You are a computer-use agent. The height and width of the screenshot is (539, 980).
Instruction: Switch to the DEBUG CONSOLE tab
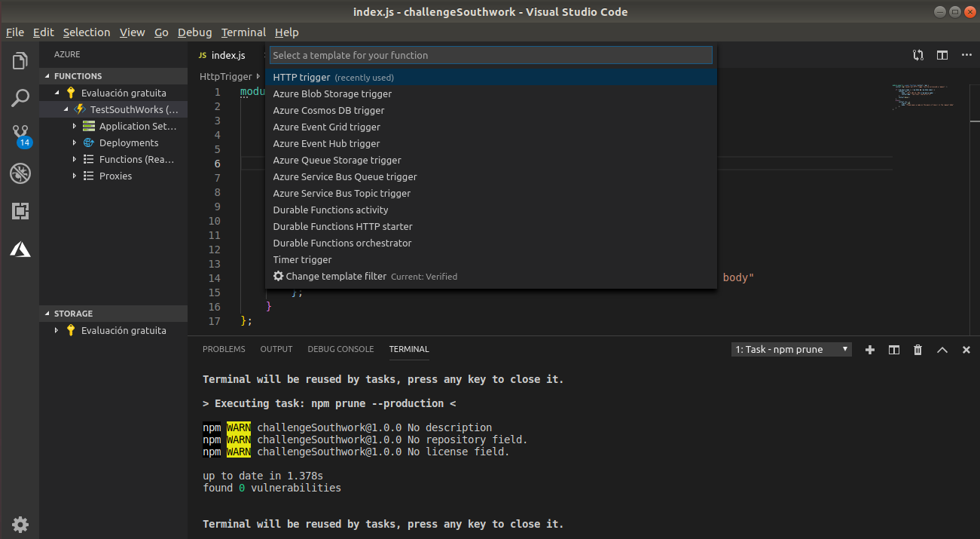340,349
